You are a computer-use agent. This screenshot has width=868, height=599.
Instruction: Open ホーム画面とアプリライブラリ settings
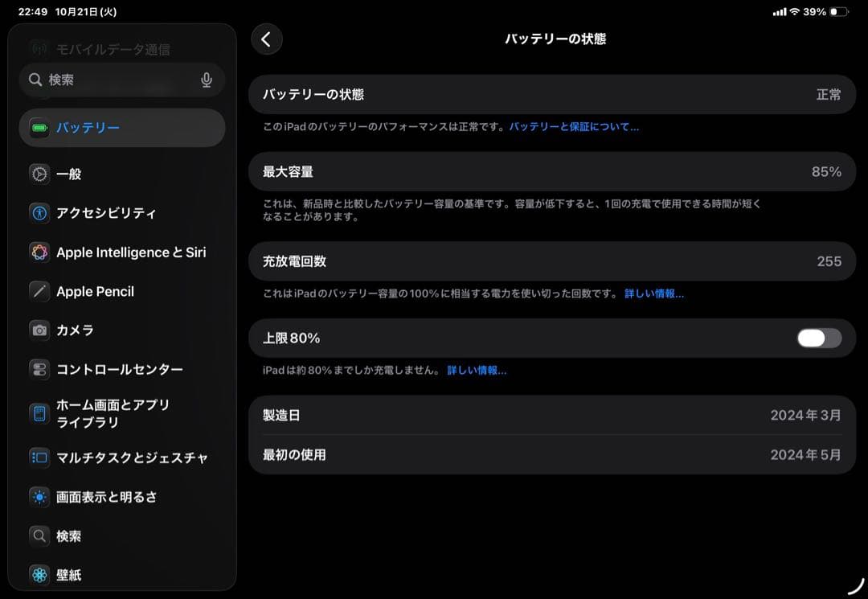[x=39, y=412]
